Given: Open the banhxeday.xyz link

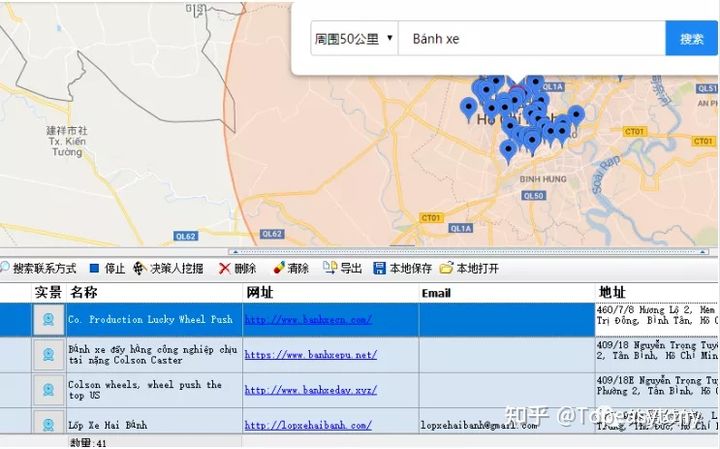Looking at the screenshot, I should click(311, 390).
